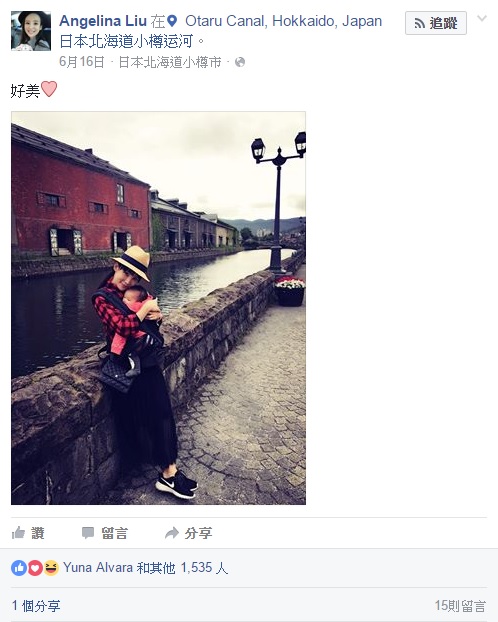Viewport: 498px width, 622px height.
Task: Open the 6月16日 post timestamp
Action: tap(82, 62)
